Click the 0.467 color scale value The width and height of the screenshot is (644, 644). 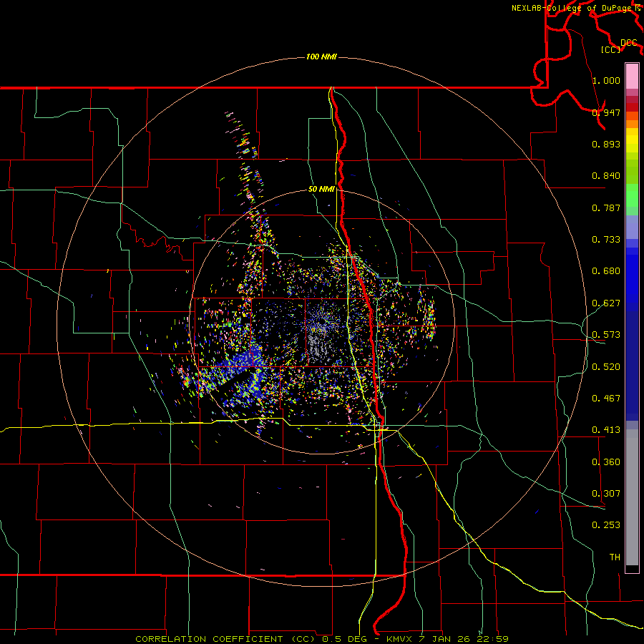click(x=606, y=399)
